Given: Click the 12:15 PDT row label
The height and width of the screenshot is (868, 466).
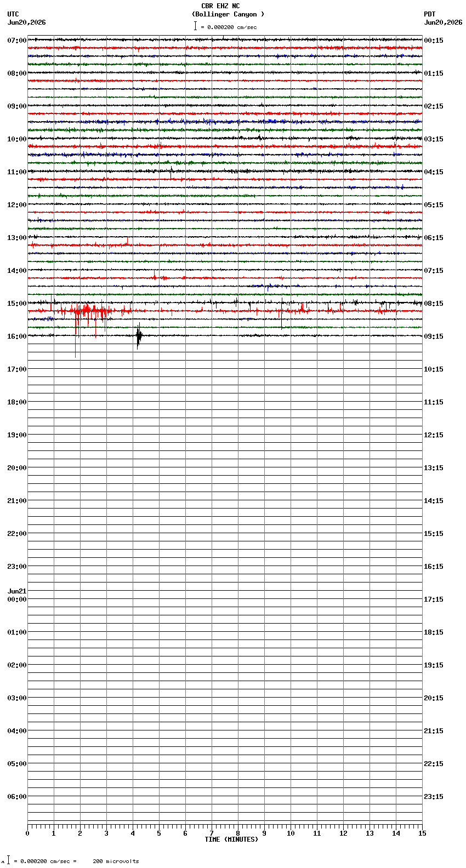Looking at the screenshot, I should click(434, 435).
